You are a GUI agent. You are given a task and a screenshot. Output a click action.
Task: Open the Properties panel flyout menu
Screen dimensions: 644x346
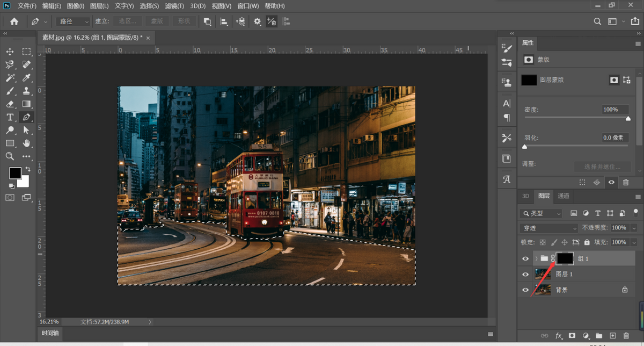[x=638, y=43]
